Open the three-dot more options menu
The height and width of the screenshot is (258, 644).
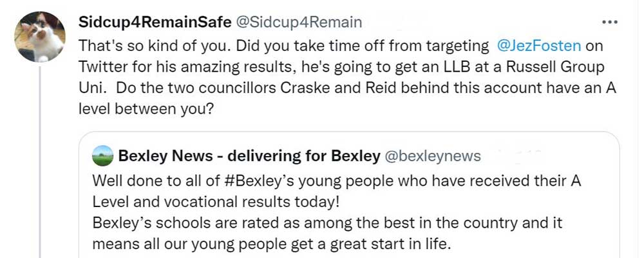tap(609, 23)
